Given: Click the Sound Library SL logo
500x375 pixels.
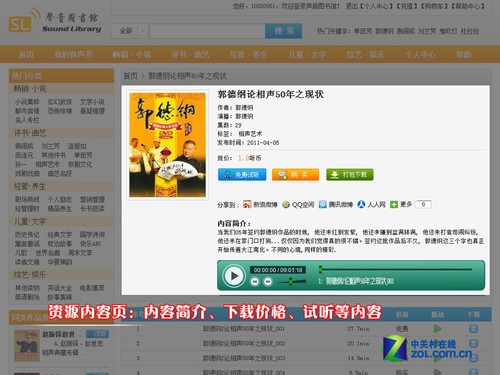Looking at the screenshot, I should pyautogui.click(x=55, y=21).
